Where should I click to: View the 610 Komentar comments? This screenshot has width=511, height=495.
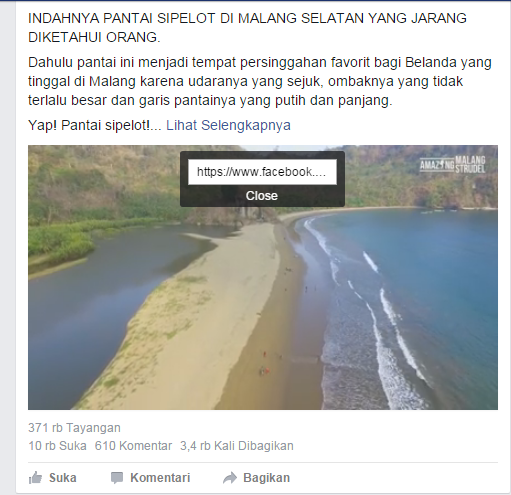pyautogui.click(x=133, y=446)
